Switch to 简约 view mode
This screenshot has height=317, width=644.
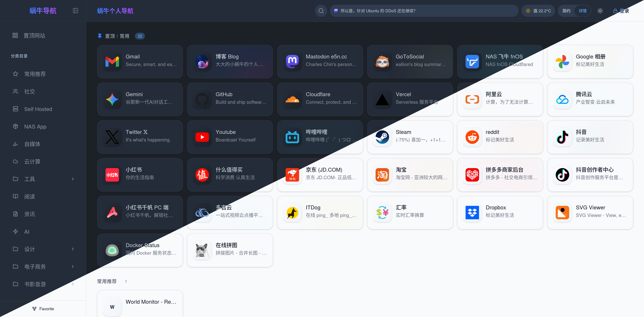566,11
